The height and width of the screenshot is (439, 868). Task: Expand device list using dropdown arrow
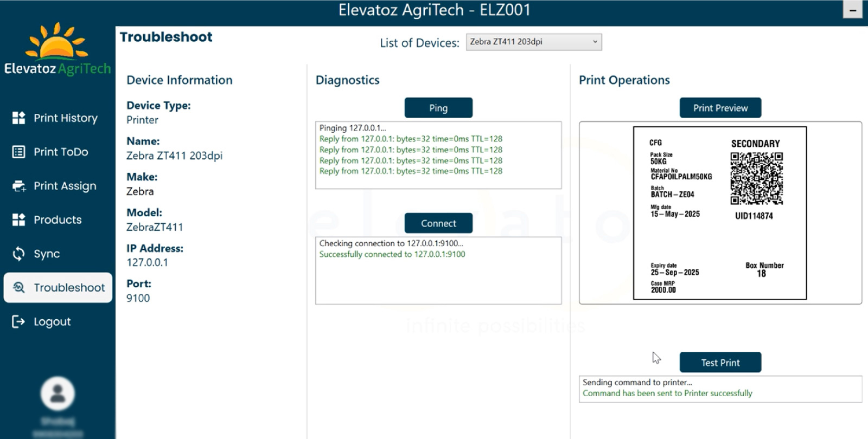pos(595,42)
